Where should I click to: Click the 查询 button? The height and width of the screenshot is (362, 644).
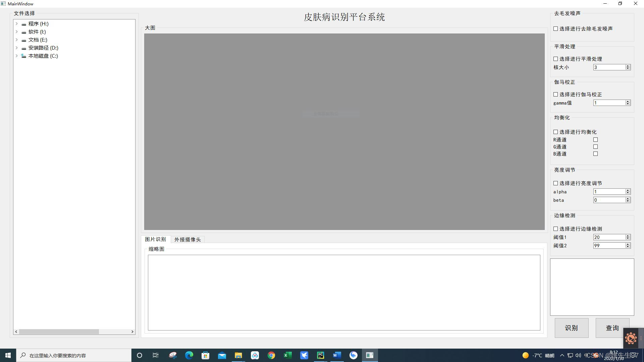[x=612, y=328]
